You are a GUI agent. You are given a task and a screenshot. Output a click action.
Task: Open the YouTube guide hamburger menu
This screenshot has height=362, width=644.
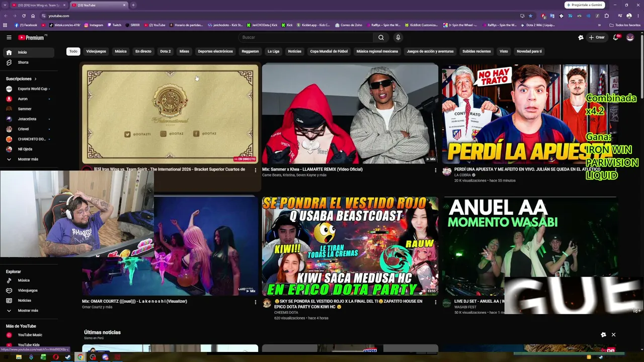(9, 37)
